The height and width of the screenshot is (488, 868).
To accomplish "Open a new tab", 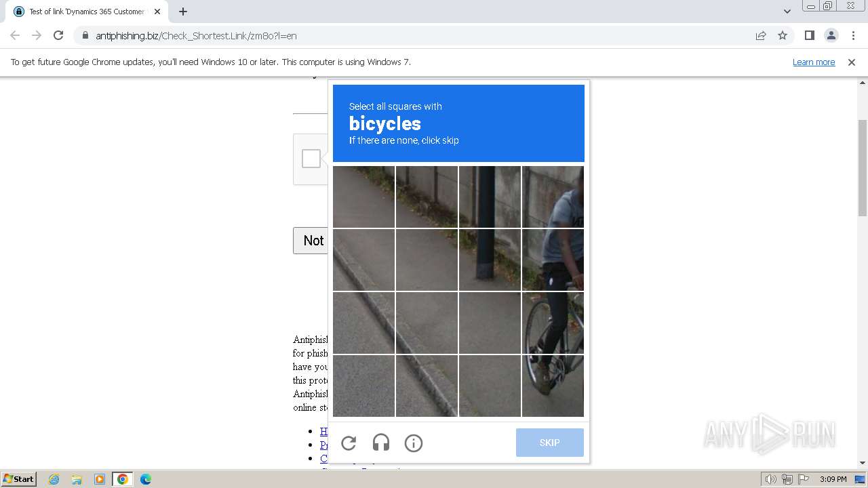I will 183,12.
